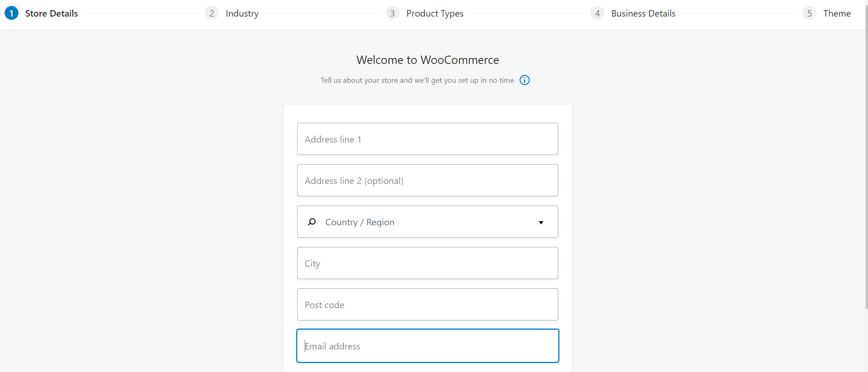Image resolution: width=868 pixels, height=372 pixels.
Task: Focus the Address line 2 (optional) field
Action: [428, 180]
